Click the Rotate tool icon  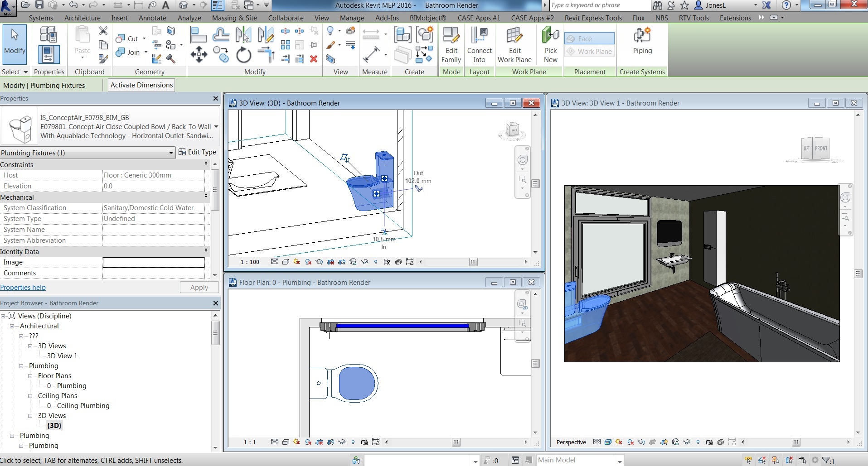[x=243, y=55]
